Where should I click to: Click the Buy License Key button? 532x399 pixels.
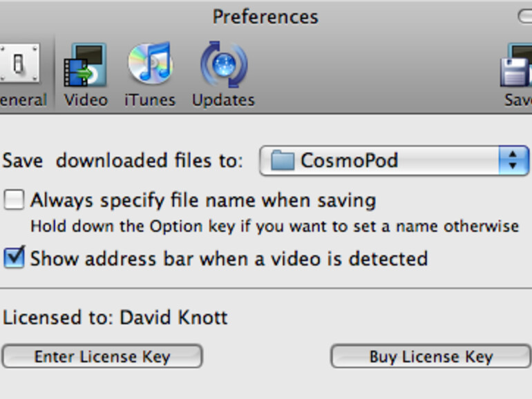coord(430,357)
